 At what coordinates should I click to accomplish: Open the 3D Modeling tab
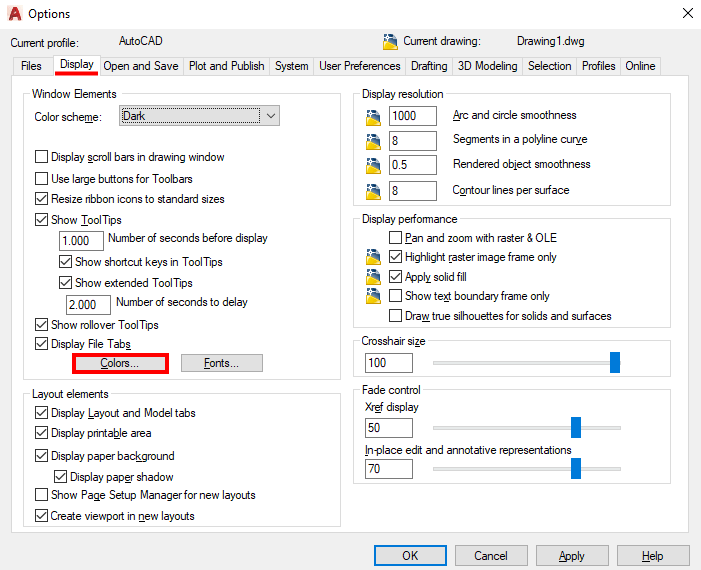click(488, 66)
